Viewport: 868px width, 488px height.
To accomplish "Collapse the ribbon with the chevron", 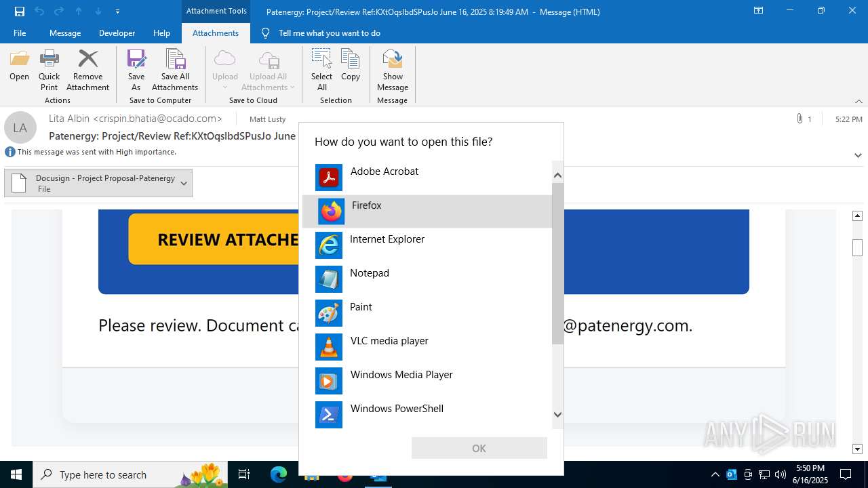I will [x=858, y=101].
